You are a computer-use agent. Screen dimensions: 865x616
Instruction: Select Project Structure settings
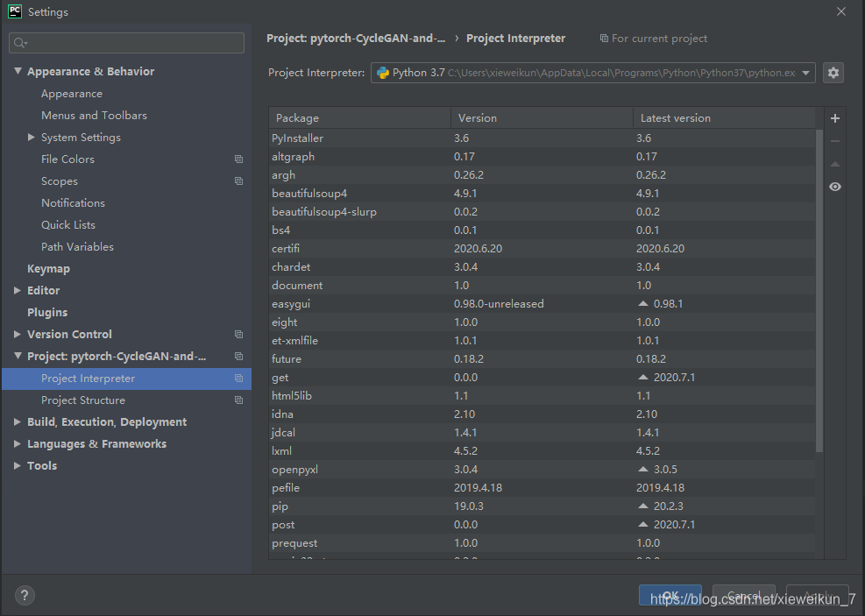(x=83, y=400)
